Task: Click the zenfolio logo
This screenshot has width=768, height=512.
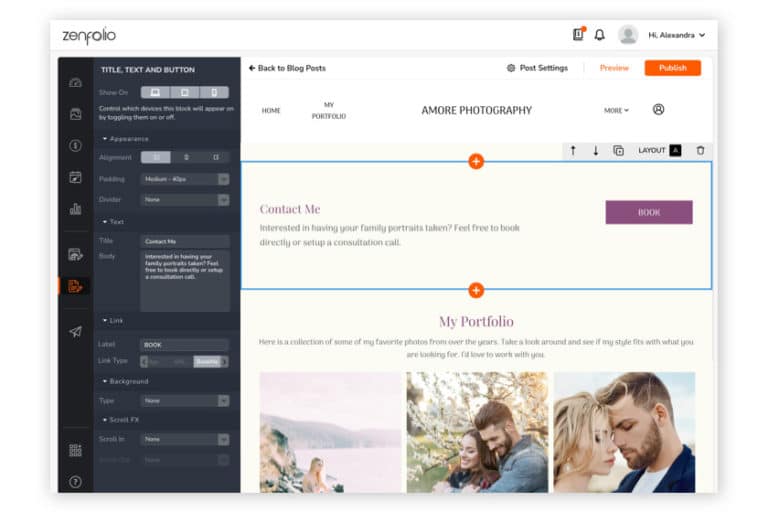Action: [89, 35]
